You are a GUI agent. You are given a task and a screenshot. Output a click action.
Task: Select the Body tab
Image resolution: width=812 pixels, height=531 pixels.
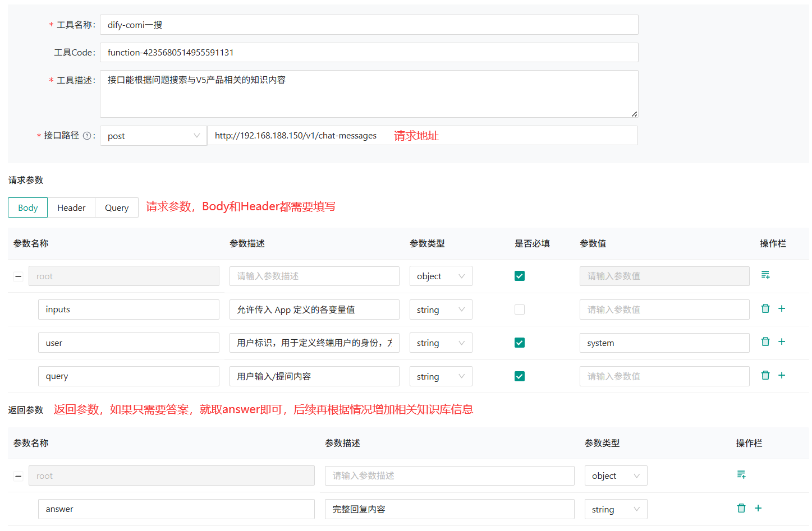pyautogui.click(x=28, y=207)
